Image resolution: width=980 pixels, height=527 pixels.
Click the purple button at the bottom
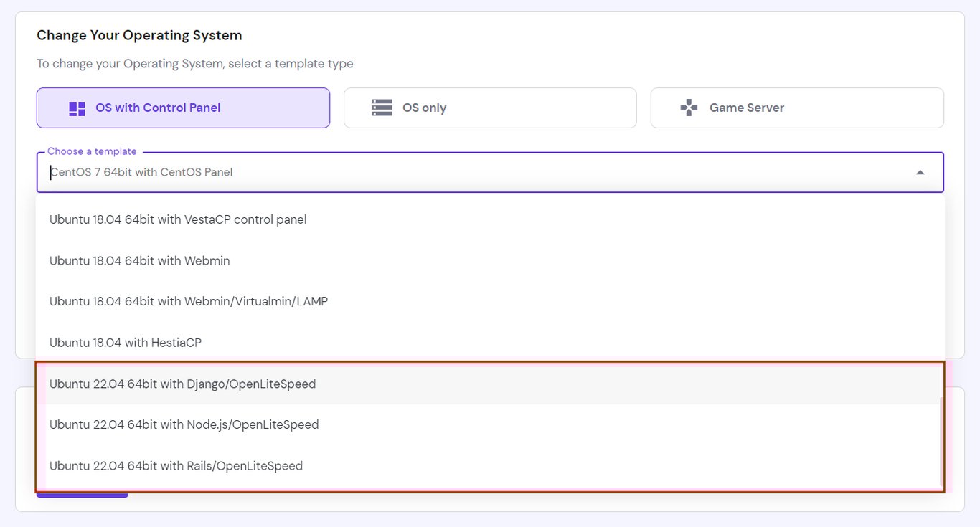tap(82, 493)
